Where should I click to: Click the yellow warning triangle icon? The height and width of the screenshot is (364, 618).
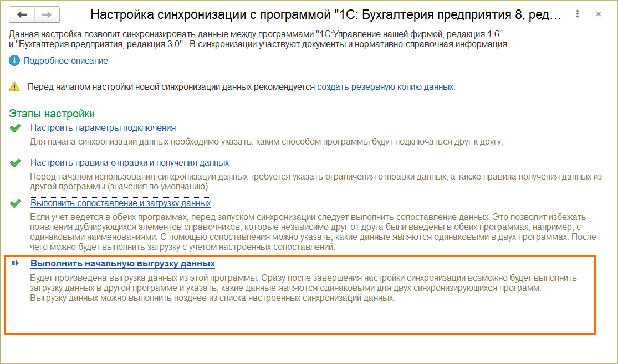click(14, 87)
